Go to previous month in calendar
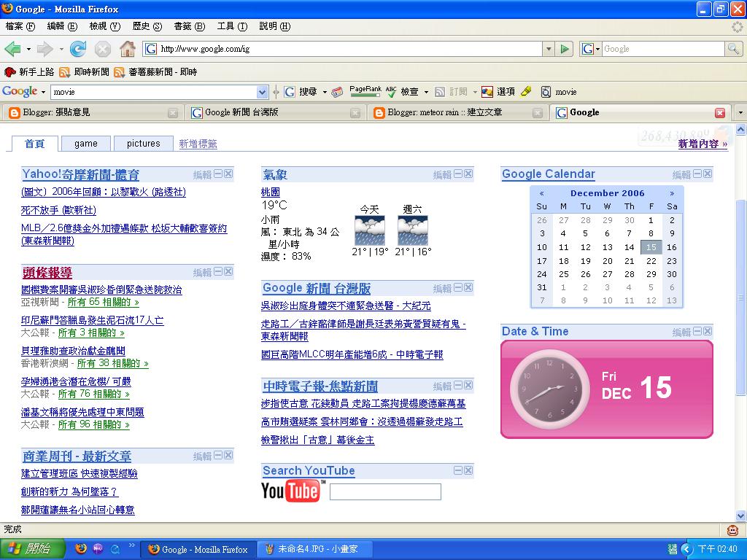 coord(542,193)
